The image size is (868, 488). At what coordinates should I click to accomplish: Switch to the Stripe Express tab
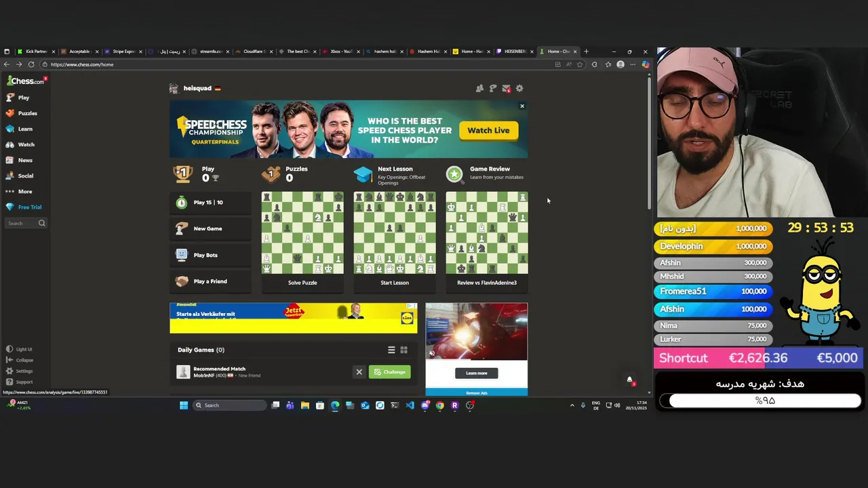point(123,52)
